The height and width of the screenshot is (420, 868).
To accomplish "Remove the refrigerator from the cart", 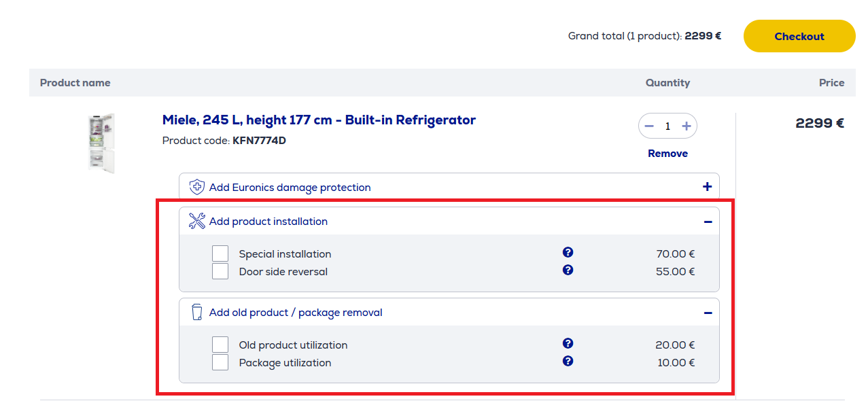I will [x=667, y=154].
